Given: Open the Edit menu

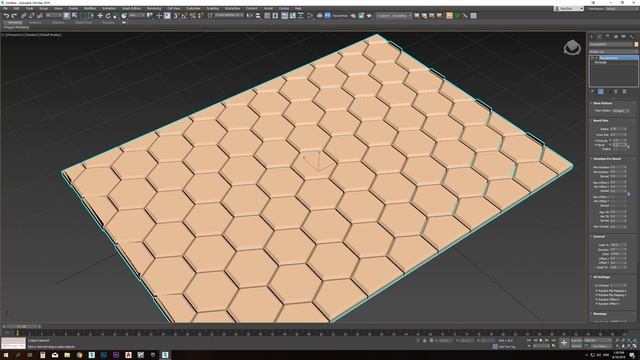Looking at the screenshot, I should point(17,8).
